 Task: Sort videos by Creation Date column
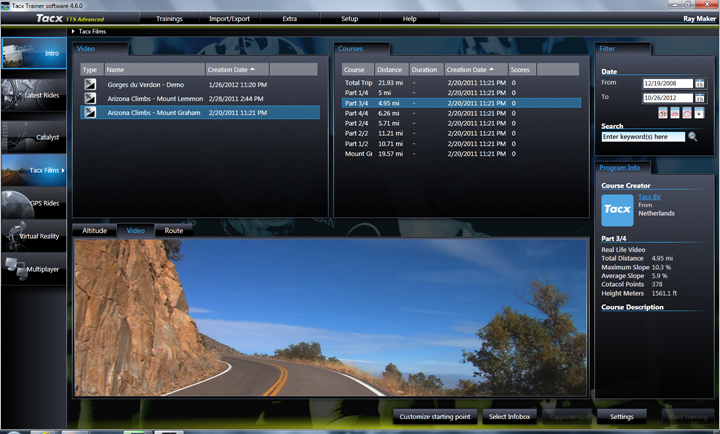tap(237, 69)
